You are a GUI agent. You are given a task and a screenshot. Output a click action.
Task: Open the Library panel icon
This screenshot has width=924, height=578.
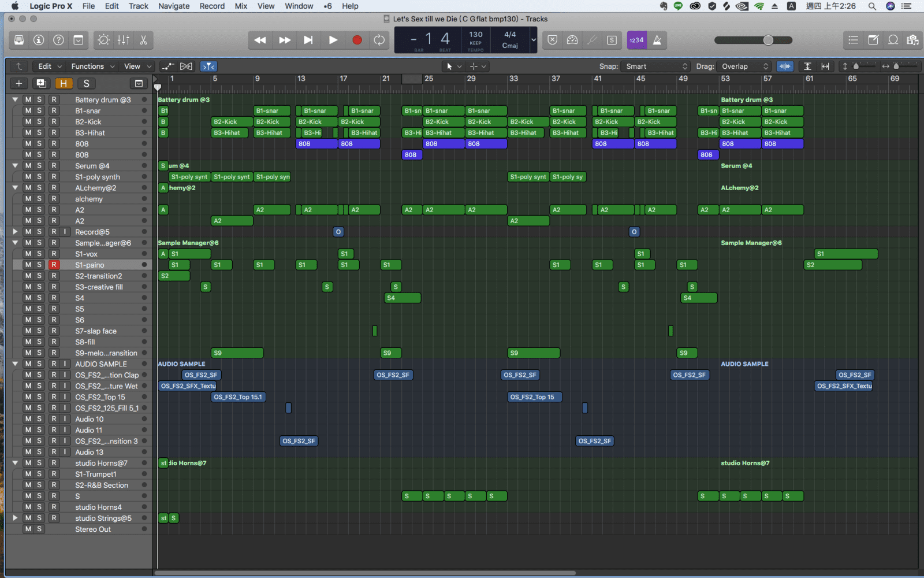19,40
